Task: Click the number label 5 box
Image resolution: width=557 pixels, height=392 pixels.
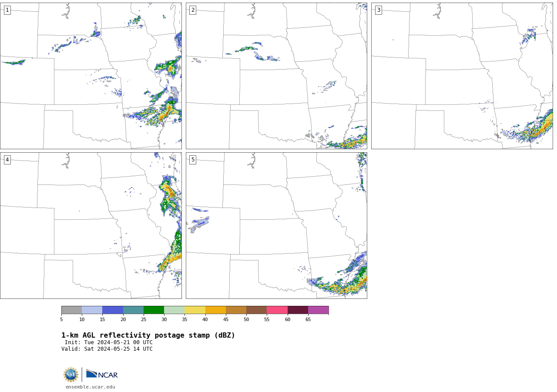Action: (193, 160)
